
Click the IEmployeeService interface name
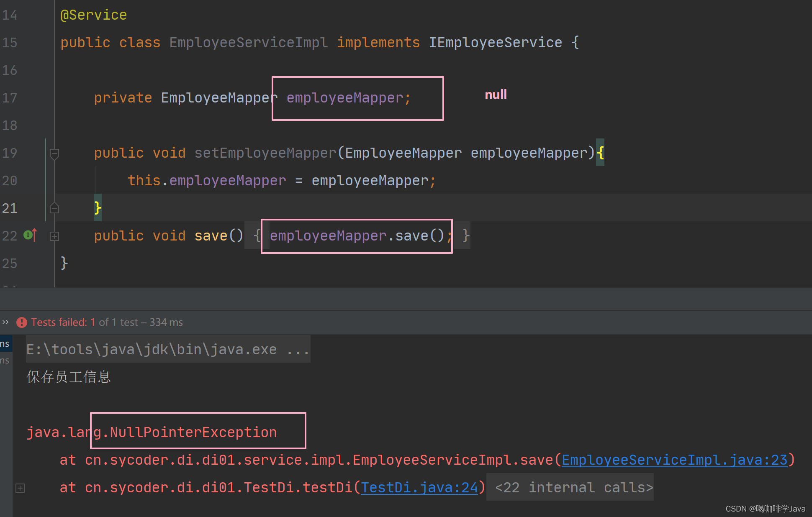click(x=495, y=43)
